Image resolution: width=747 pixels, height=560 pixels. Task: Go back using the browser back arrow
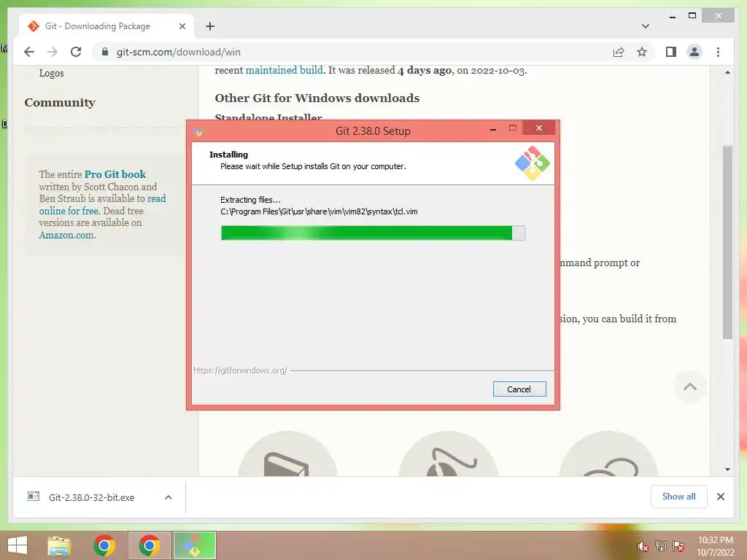(x=29, y=52)
